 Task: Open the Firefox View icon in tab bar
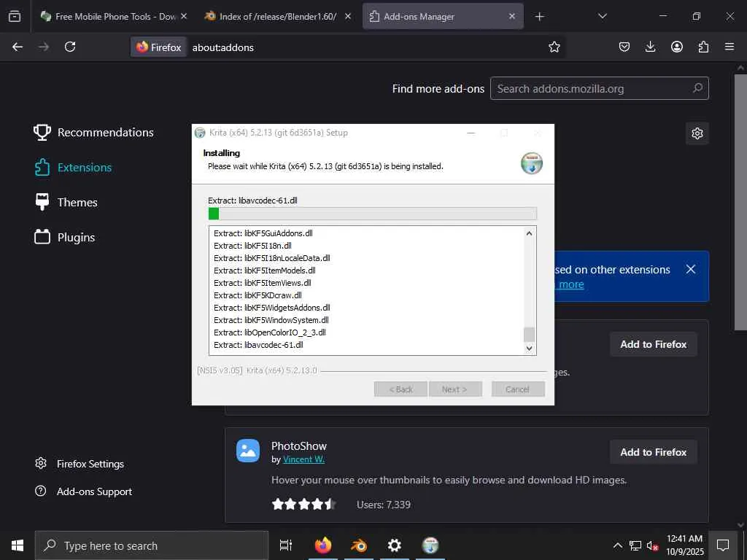click(15, 16)
